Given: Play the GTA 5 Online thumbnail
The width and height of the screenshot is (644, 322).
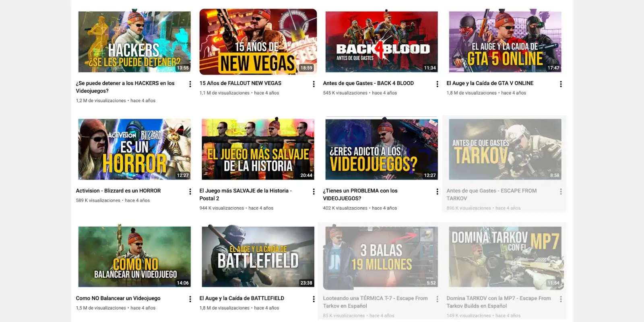Looking at the screenshot, I should coord(505,42).
